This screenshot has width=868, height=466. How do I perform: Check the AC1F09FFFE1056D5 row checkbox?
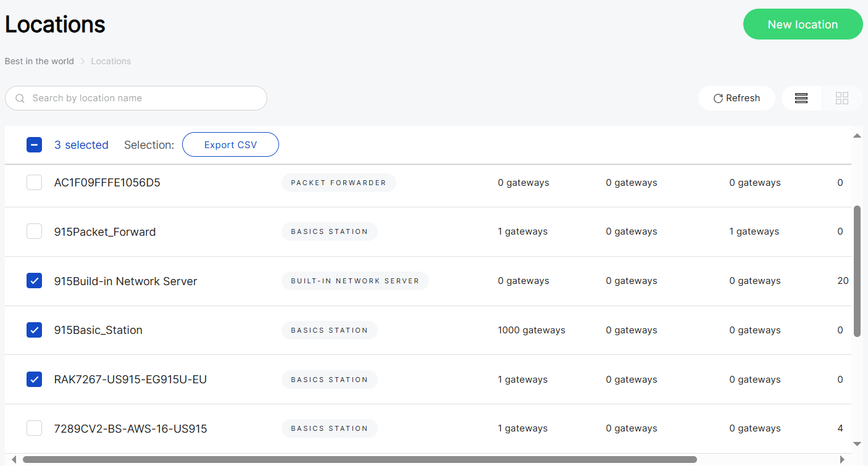pyautogui.click(x=35, y=183)
